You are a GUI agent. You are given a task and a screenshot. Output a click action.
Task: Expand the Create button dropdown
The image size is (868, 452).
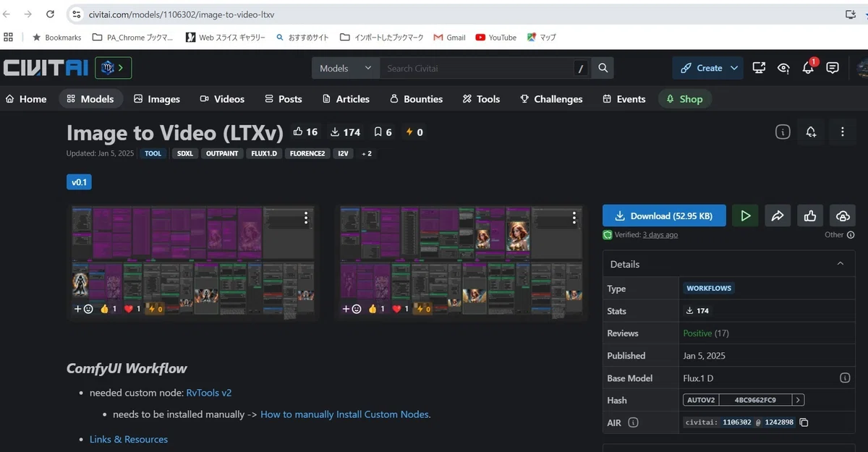[734, 68]
